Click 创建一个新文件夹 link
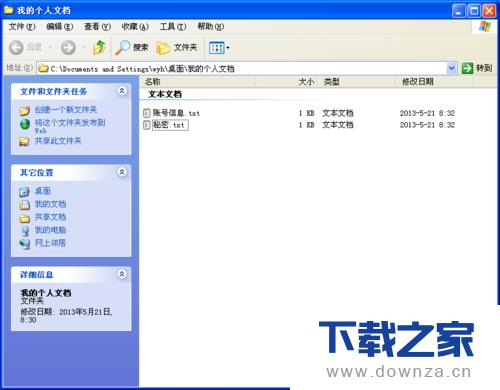 (66, 110)
